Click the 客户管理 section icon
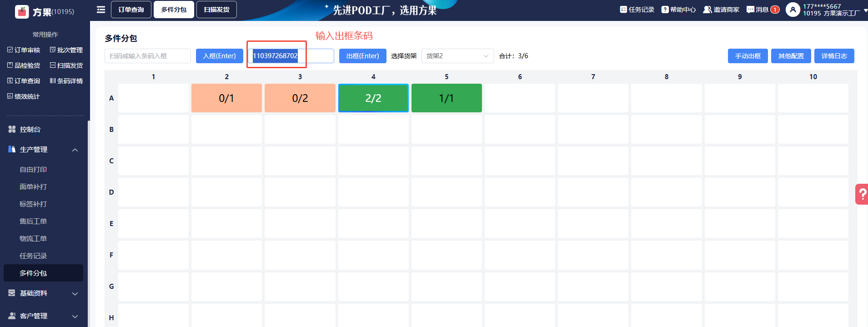868x327 pixels. (x=12, y=316)
